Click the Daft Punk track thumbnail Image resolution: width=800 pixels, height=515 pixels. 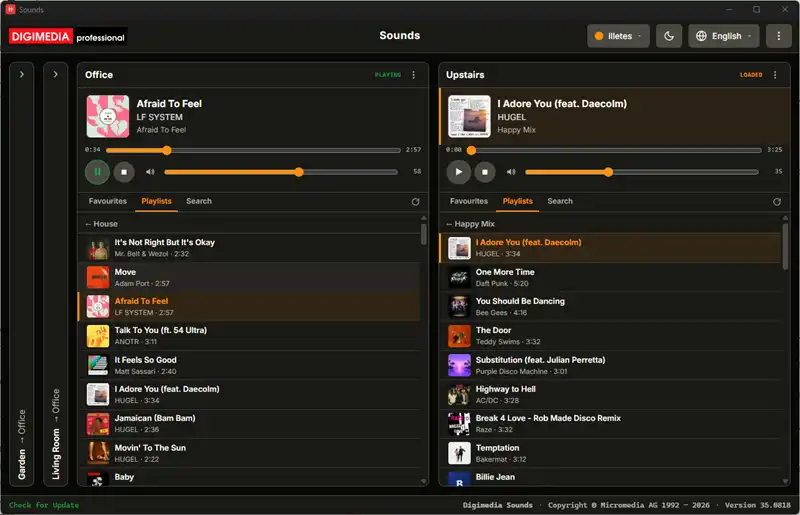click(459, 278)
